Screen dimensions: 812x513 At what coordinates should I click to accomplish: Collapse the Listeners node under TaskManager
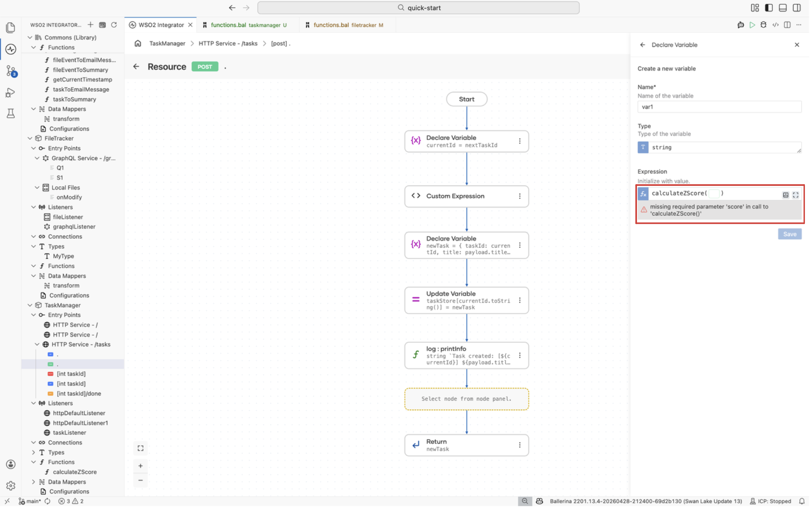click(x=33, y=403)
